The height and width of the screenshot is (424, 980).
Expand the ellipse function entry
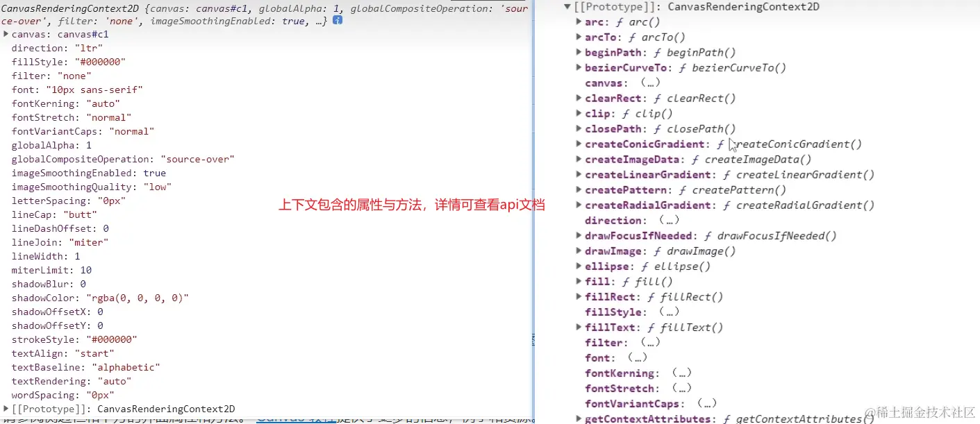tap(579, 266)
